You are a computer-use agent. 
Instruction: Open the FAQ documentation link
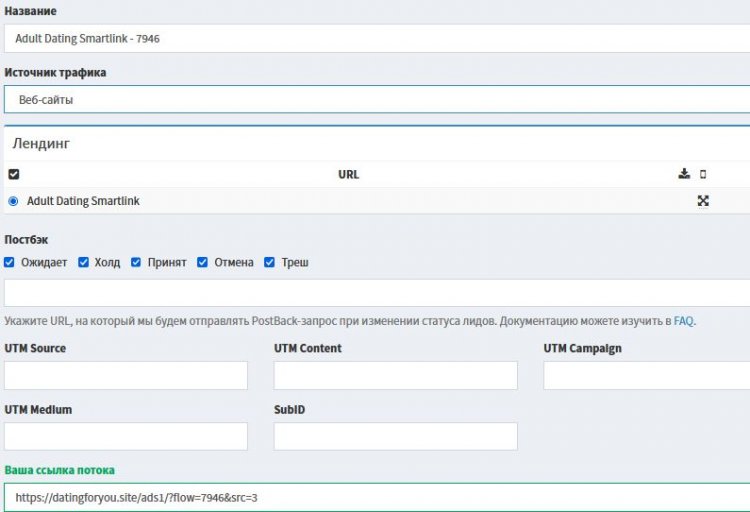pos(683,321)
